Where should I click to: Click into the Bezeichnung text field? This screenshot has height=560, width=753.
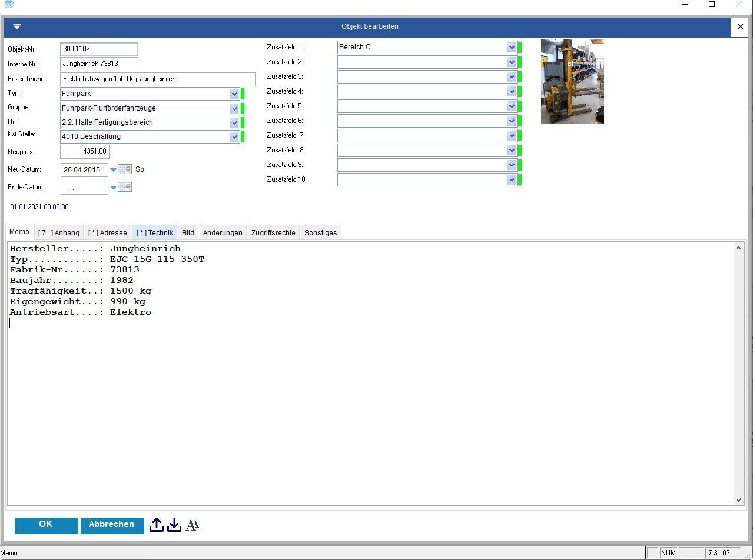click(158, 79)
